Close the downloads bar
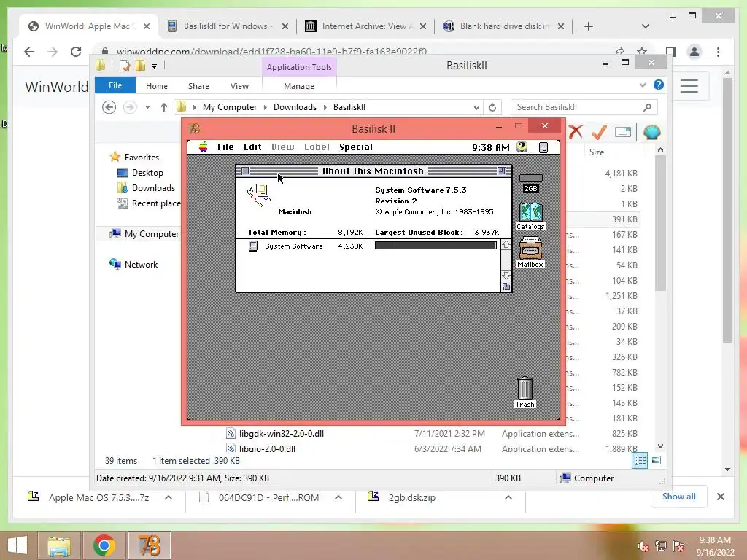Viewport: 747px width, 560px height. [720, 497]
